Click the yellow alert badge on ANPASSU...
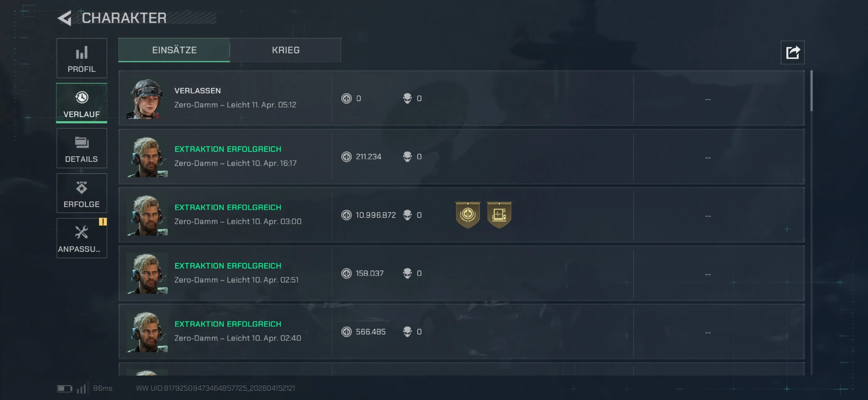Viewport: 868px width, 400px height. coord(103,221)
